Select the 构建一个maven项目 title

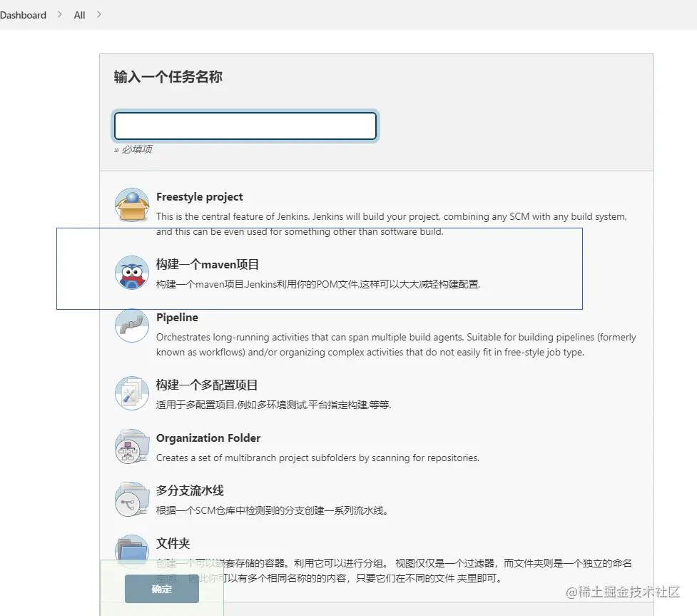pos(207,264)
